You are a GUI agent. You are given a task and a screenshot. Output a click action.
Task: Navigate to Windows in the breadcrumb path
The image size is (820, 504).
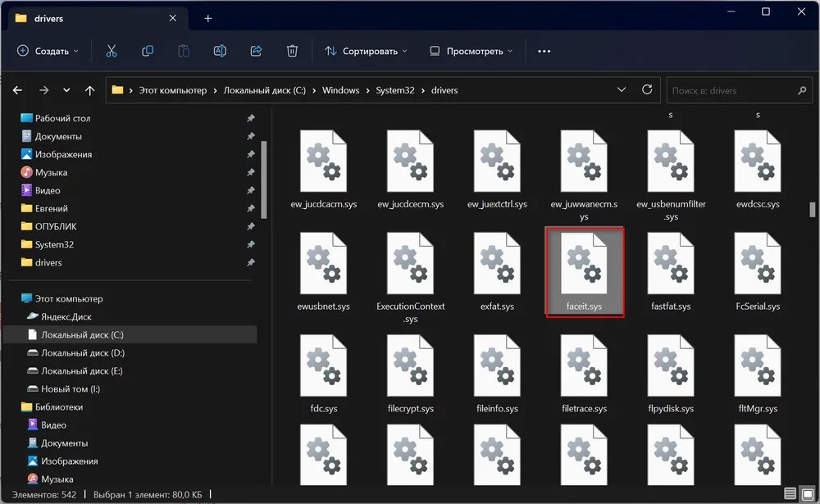341,90
